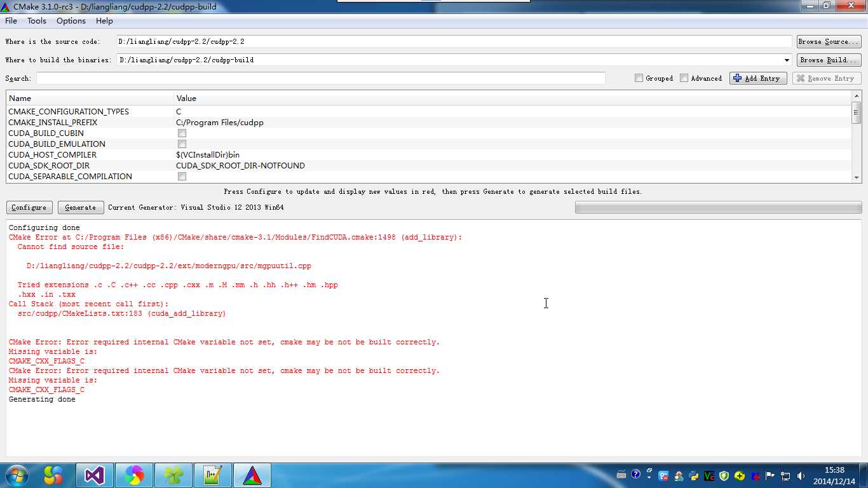Toggle the Grouped checkbox

[x=639, y=78]
